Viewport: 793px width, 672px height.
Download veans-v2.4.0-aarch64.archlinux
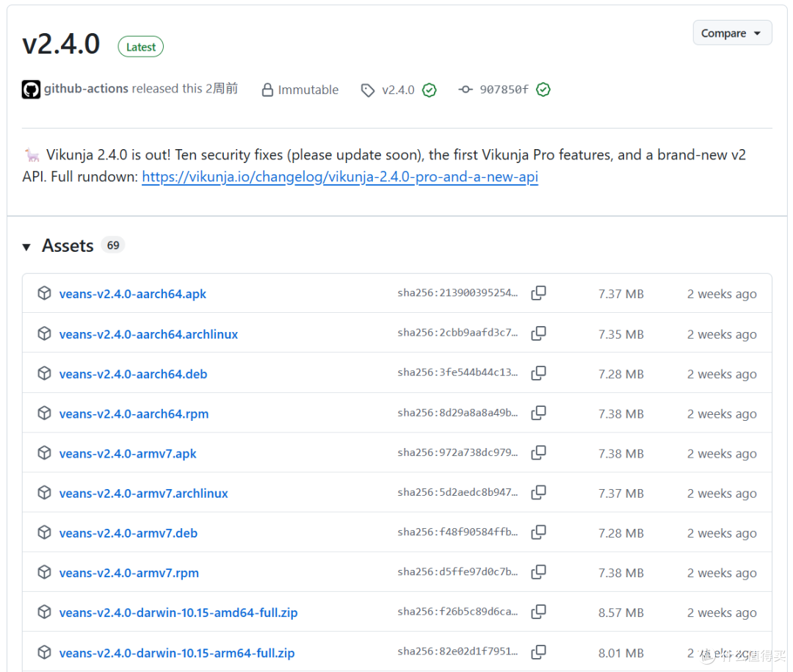[x=148, y=334]
